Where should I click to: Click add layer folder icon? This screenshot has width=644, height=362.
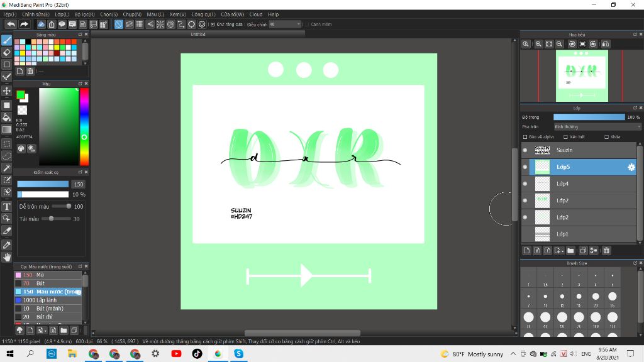pyautogui.click(x=570, y=250)
